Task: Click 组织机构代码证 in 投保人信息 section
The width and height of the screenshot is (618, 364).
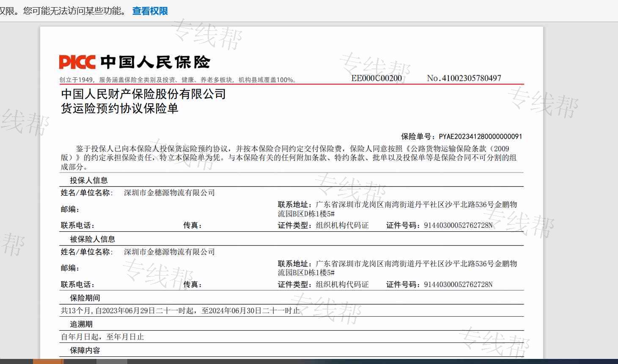Action: click(342, 225)
